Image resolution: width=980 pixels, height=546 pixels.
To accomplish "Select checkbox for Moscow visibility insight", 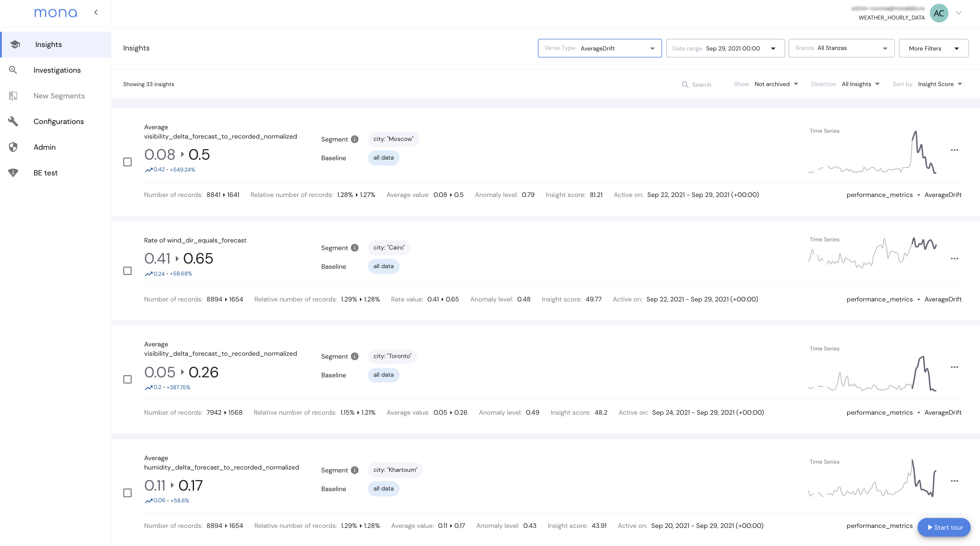I will [127, 162].
